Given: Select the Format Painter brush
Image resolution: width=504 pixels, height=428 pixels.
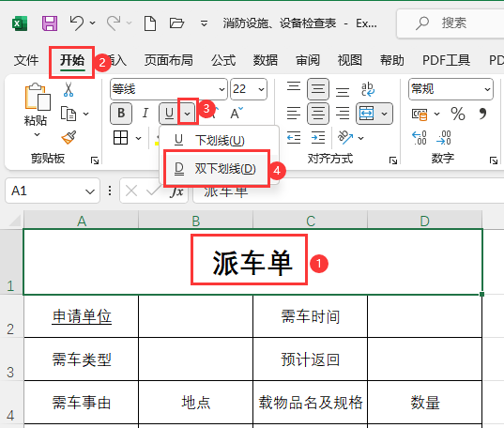Looking at the screenshot, I should click(69, 137).
